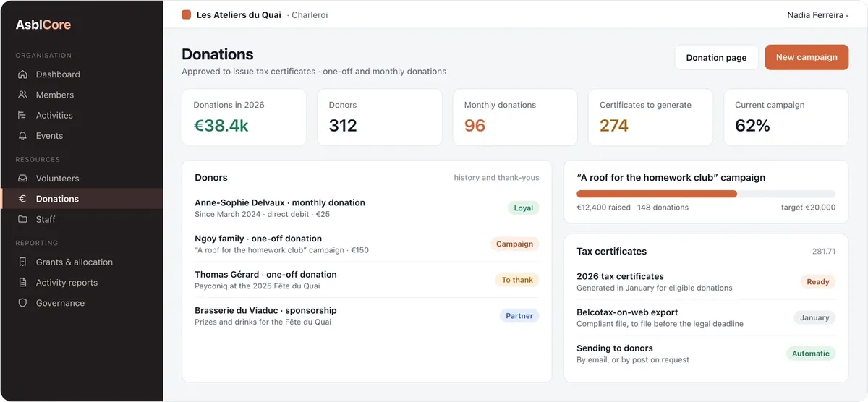Viewport: 868px width, 402px height.
Task: Select Events in the sidebar
Action: [82, 135]
